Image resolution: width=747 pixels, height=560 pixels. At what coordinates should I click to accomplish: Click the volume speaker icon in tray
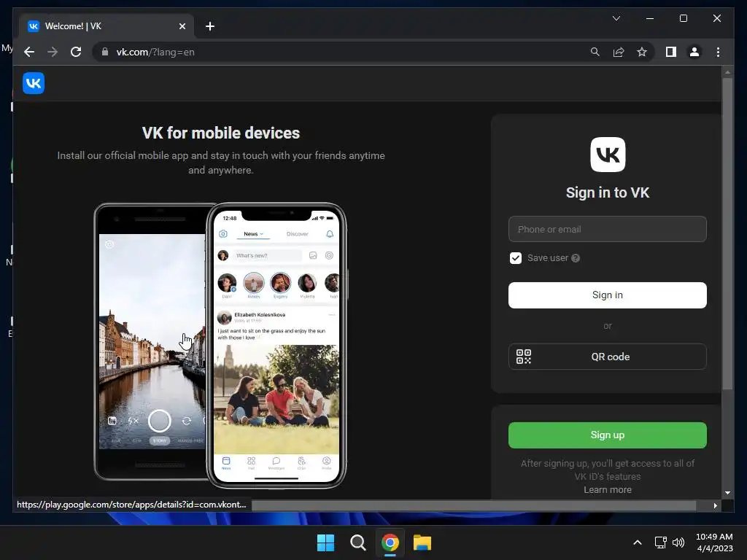[678, 542]
